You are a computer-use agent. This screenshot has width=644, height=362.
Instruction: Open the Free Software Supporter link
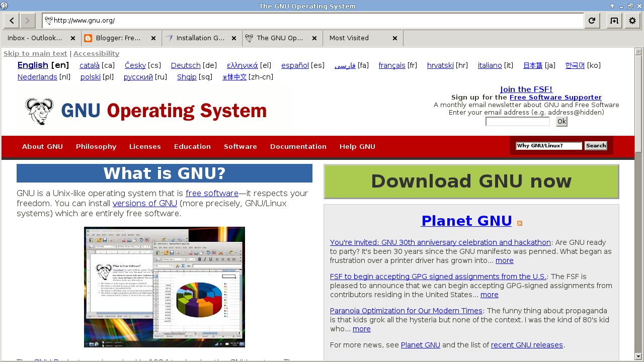555,98
